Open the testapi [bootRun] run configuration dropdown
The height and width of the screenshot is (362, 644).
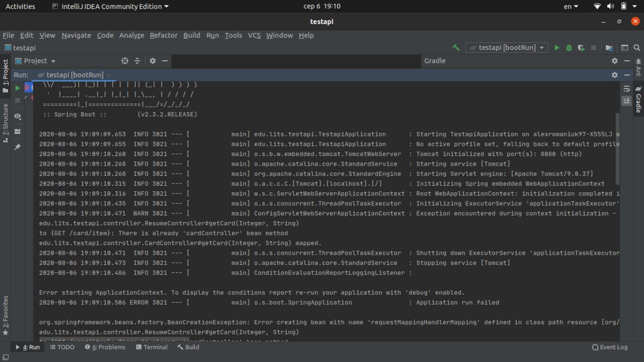tap(507, 48)
